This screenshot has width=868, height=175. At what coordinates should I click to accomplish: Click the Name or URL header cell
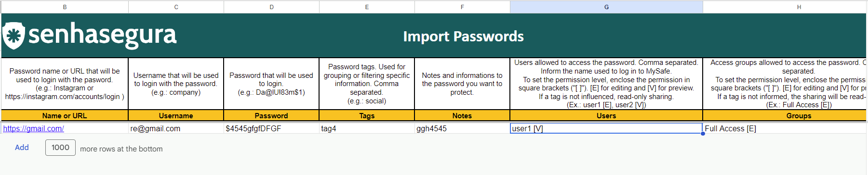[65, 115]
